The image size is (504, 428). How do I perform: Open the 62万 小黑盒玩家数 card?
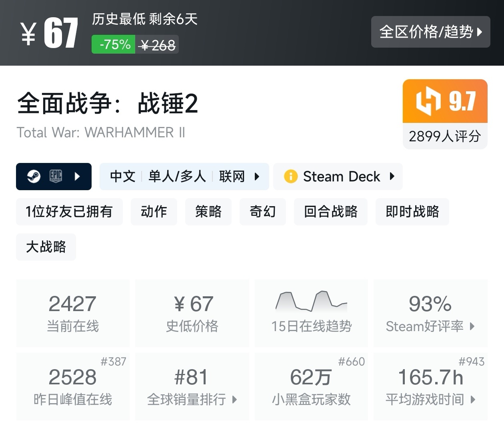click(x=312, y=386)
